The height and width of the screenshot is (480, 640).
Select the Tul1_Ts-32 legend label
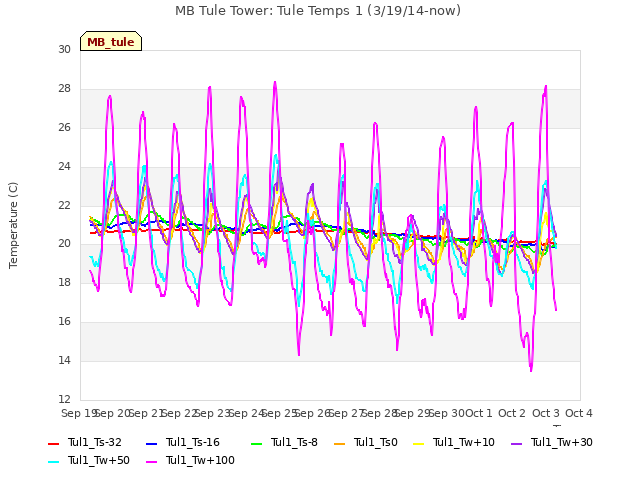point(95,442)
